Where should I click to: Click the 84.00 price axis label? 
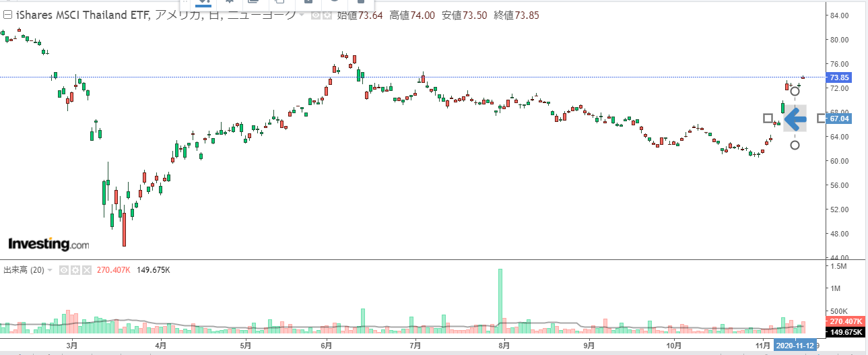pos(839,15)
